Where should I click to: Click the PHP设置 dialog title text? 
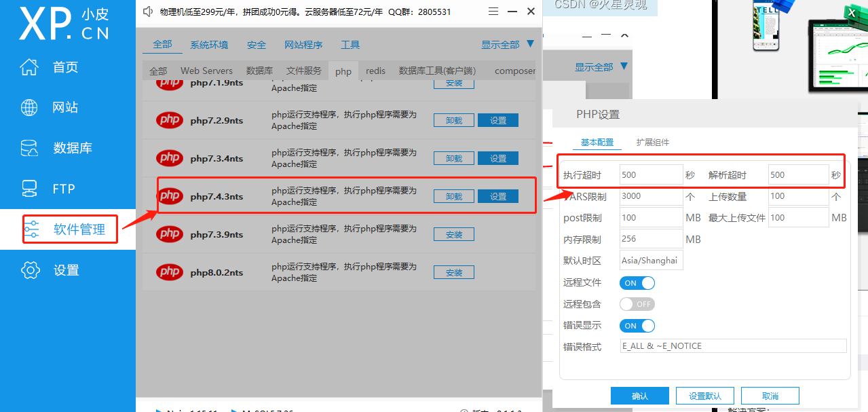tap(598, 115)
